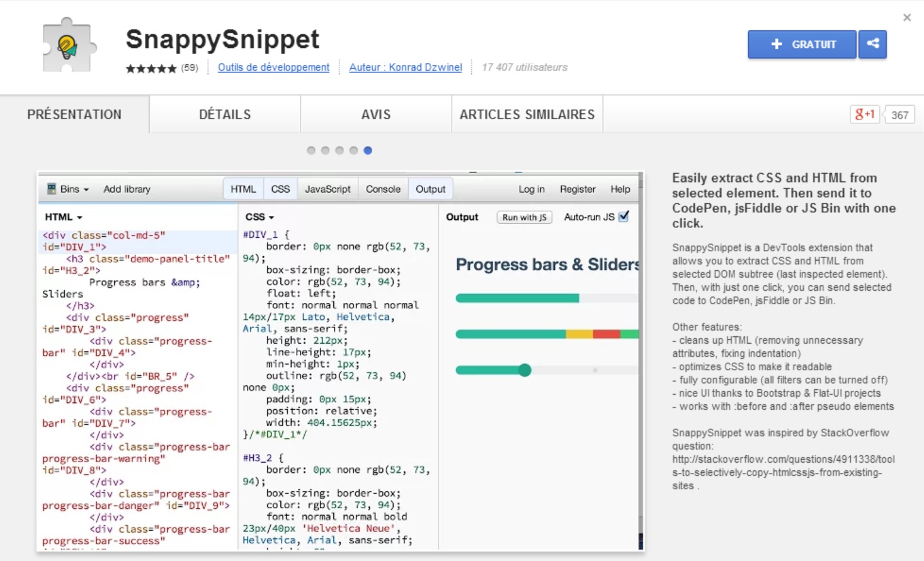The image size is (924, 561).
Task: Select the first screenshot carousel dot
Action: (311, 150)
